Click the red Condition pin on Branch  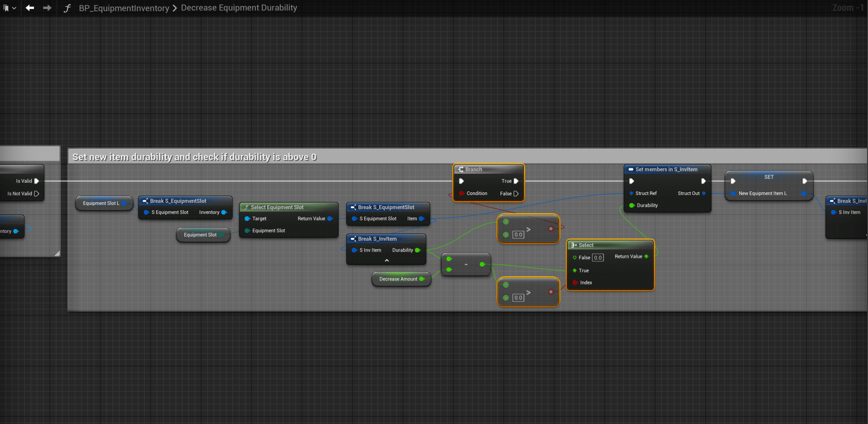[x=461, y=194]
